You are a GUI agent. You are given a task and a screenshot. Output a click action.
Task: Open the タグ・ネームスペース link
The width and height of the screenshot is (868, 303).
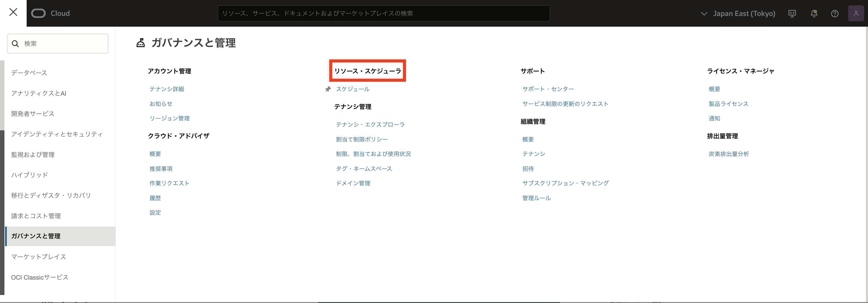pos(364,169)
